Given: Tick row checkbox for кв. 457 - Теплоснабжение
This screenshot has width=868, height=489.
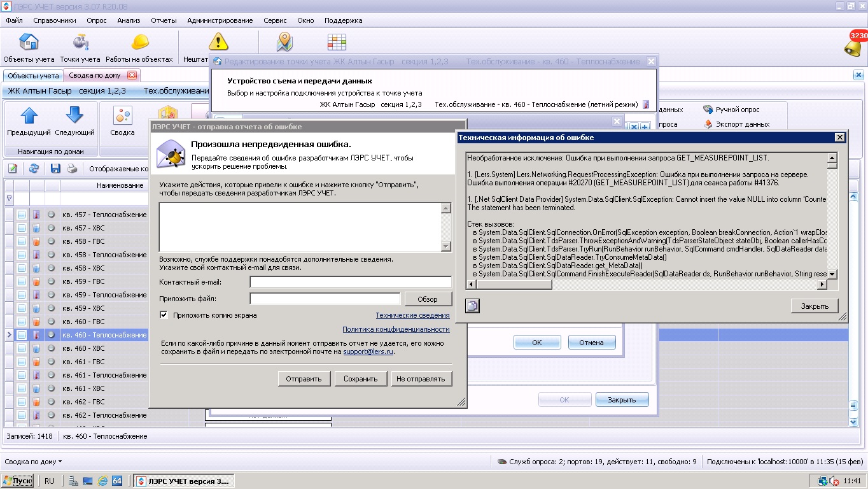Looking at the screenshot, I should coord(22,215).
